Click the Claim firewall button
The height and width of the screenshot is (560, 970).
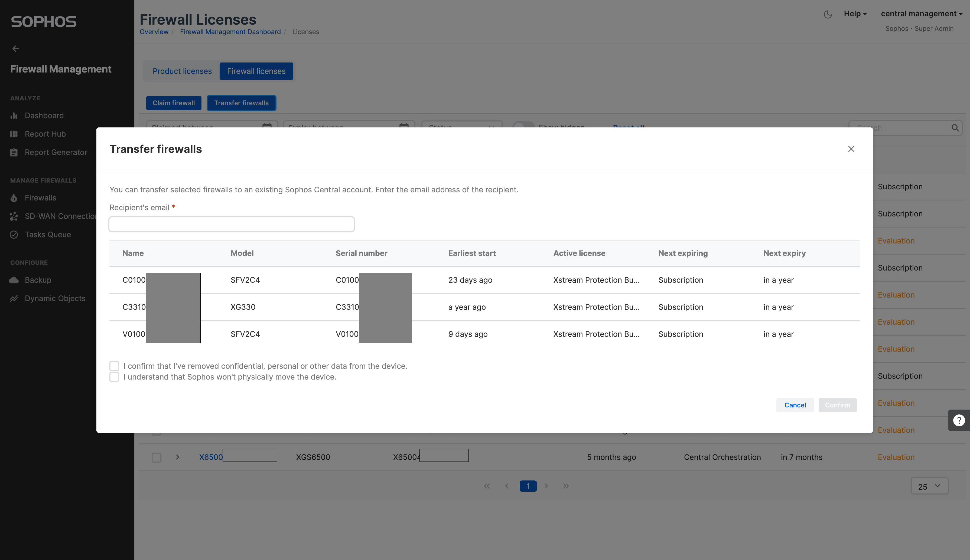click(x=174, y=103)
